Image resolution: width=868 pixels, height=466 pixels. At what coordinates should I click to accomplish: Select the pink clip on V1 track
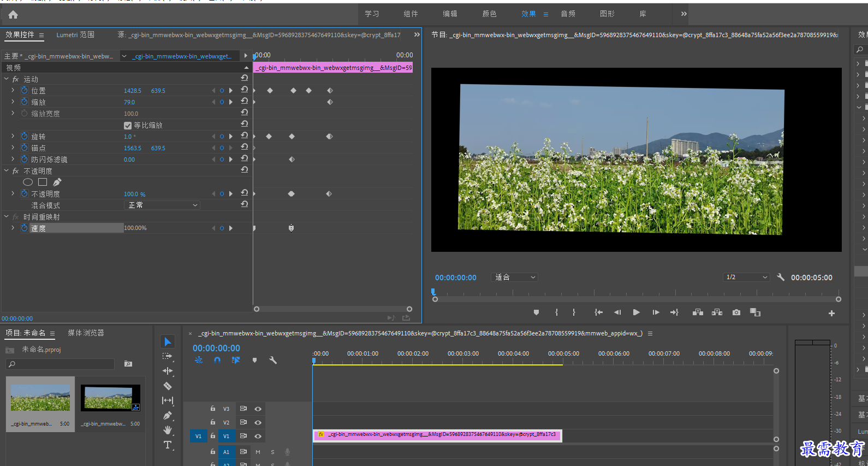click(437, 435)
